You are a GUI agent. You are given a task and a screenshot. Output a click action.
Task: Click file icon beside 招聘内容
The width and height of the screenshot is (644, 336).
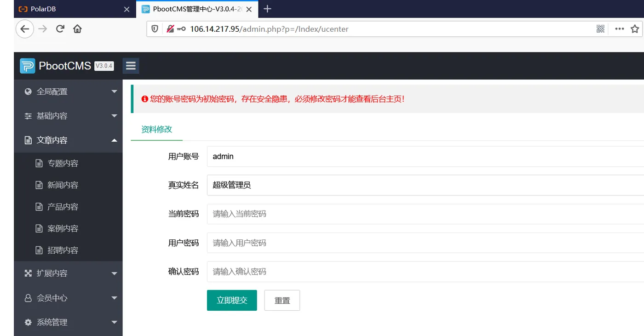pos(39,250)
